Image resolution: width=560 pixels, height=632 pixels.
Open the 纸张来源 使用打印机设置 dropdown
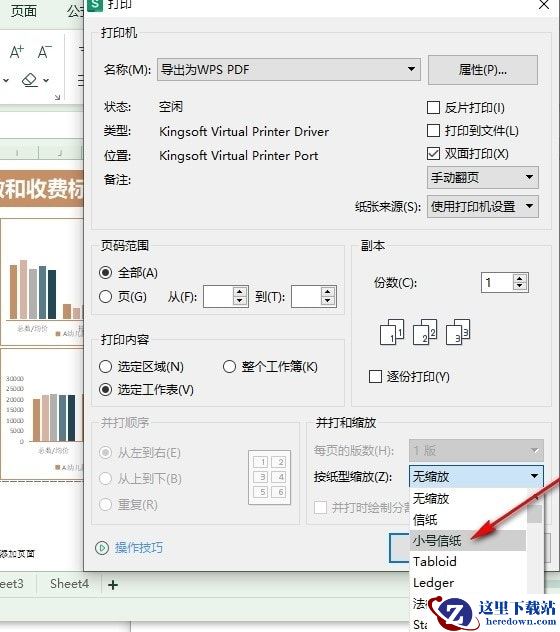(483, 206)
